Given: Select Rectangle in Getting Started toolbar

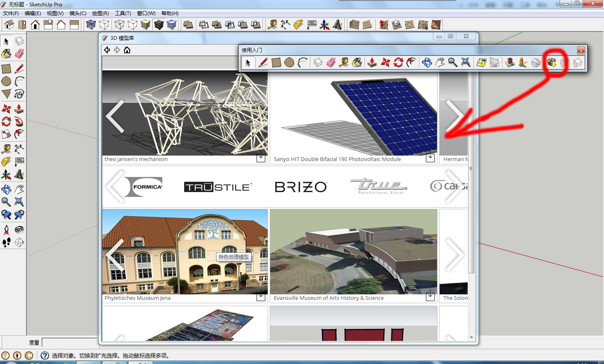Looking at the screenshot, I should point(276,62).
